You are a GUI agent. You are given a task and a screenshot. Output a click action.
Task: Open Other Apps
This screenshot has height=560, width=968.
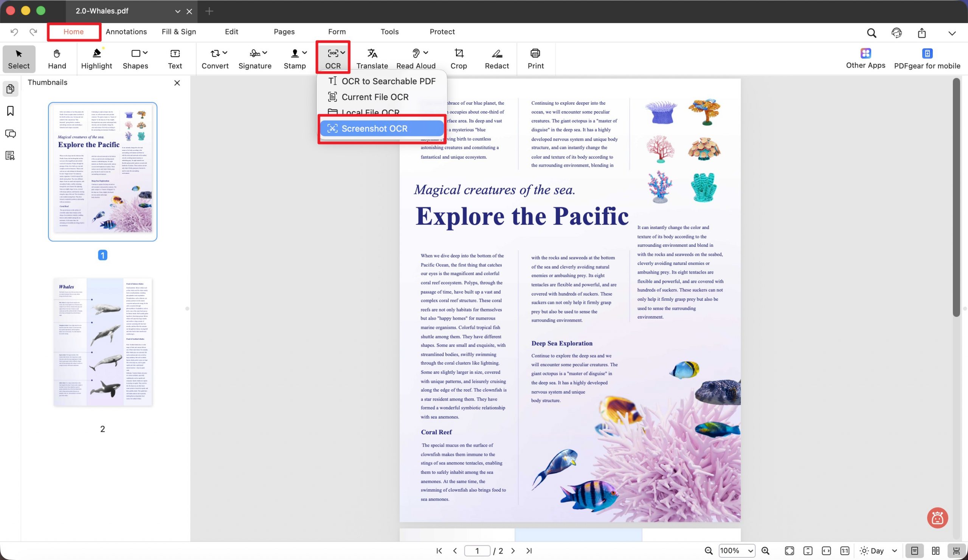coord(866,59)
